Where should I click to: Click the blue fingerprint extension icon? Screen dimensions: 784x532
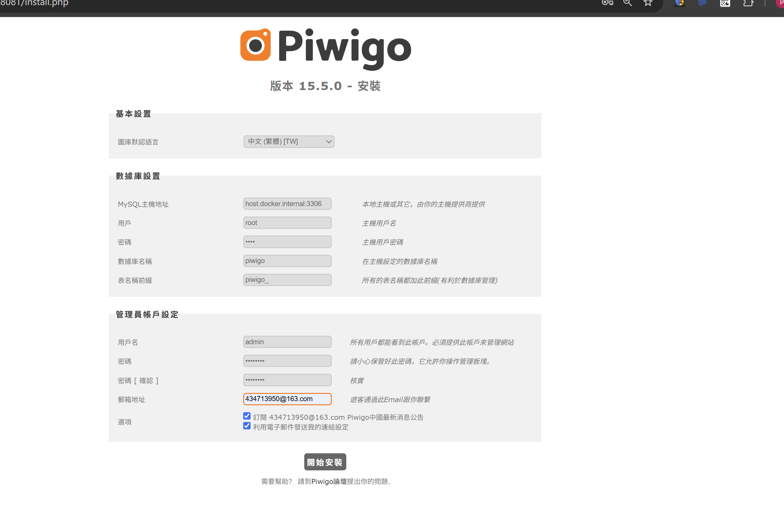tap(702, 3)
